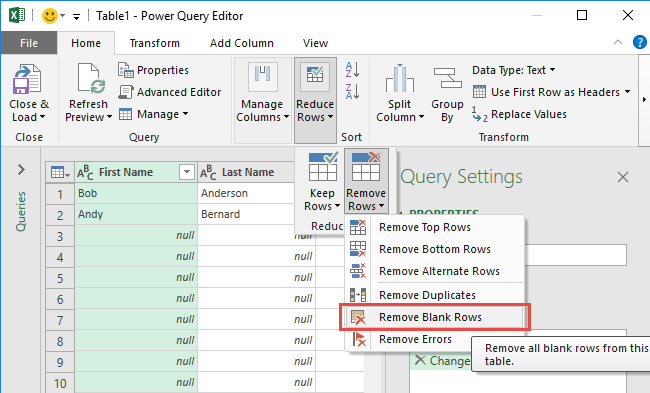The image size is (650, 393).
Task: Open the quick access toolbar customize arrow
Action: coord(76,17)
